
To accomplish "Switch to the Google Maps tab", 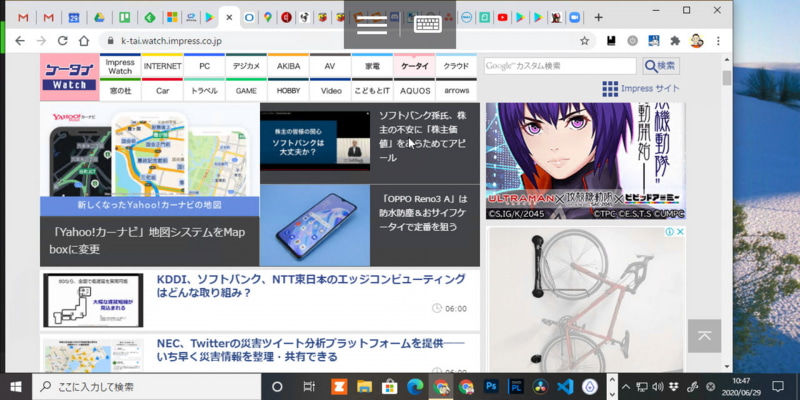I will coord(267,18).
